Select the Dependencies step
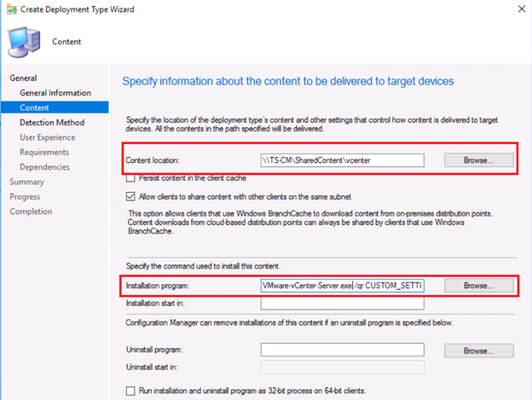The image size is (532, 400). click(x=45, y=167)
